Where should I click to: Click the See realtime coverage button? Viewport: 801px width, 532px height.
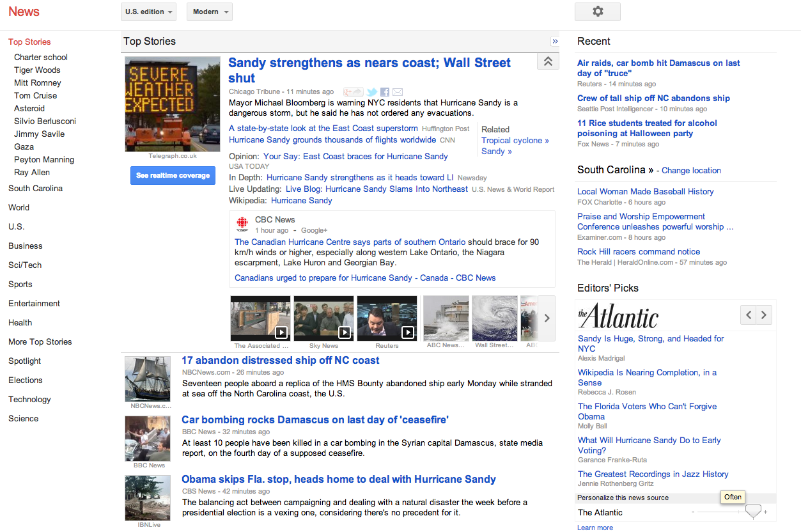pyautogui.click(x=173, y=175)
